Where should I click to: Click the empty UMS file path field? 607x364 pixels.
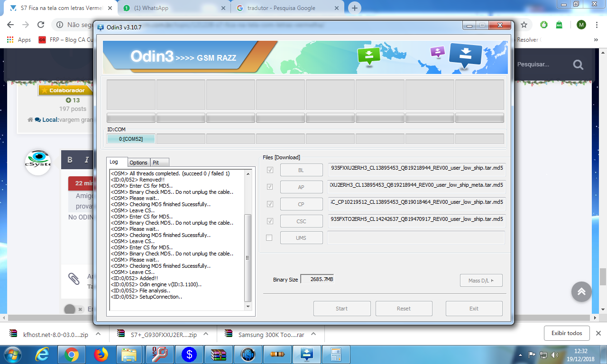click(416, 238)
